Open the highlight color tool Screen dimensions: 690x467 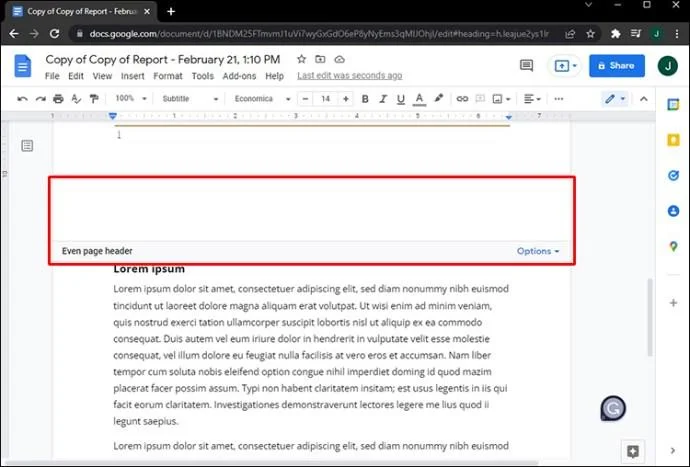coord(438,99)
